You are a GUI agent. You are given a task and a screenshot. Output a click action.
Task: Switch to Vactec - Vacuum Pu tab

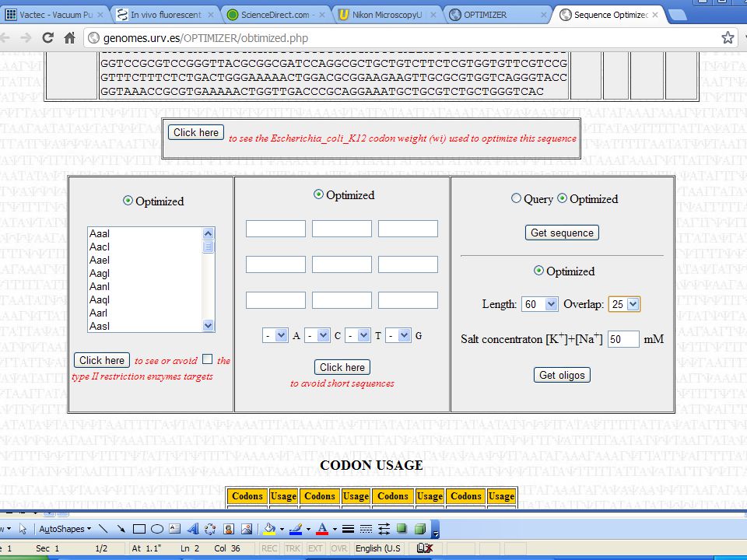point(54,15)
